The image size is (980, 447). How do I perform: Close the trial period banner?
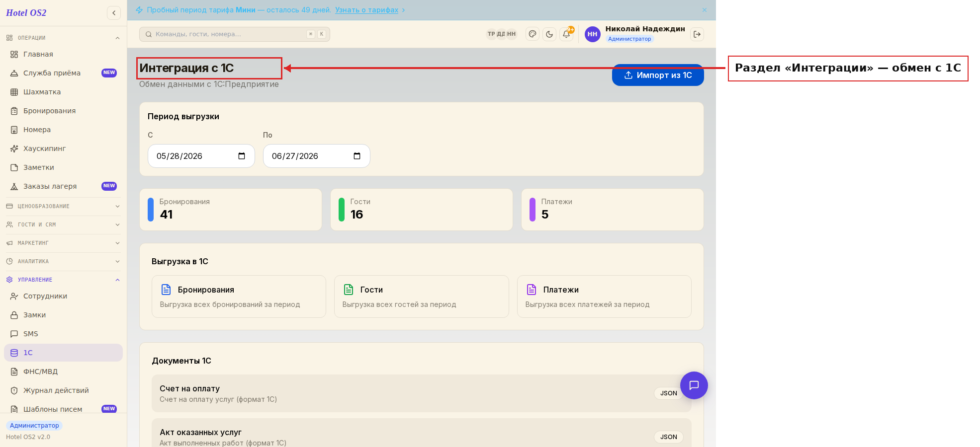705,10
